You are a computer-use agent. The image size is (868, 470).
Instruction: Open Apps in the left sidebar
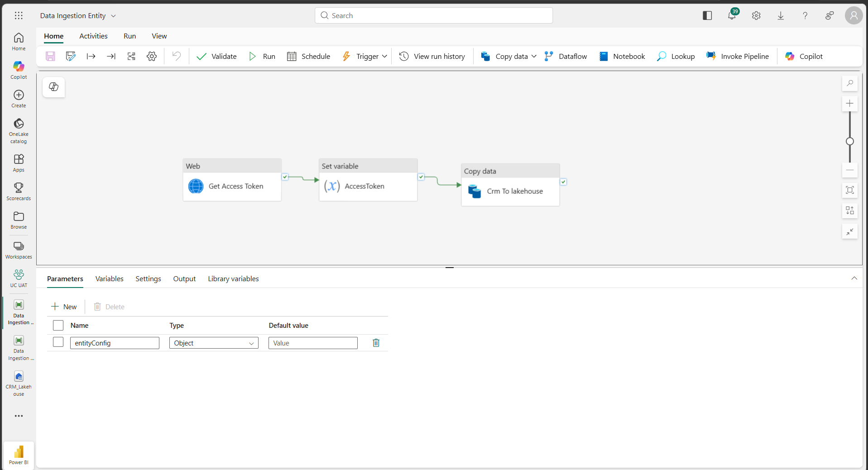coord(19,163)
